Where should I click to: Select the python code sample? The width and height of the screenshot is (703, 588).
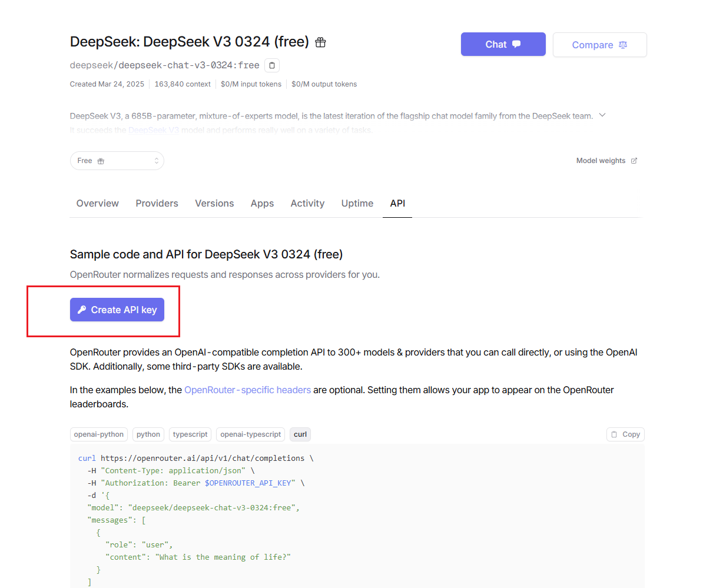point(148,434)
